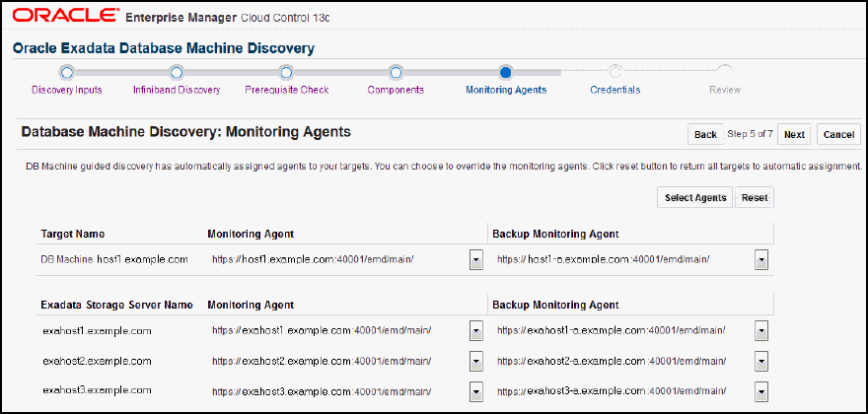Image resolution: width=868 pixels, height=414 pixels.
Task: Cancel the discovery wizard
Action: coord(838,134)
